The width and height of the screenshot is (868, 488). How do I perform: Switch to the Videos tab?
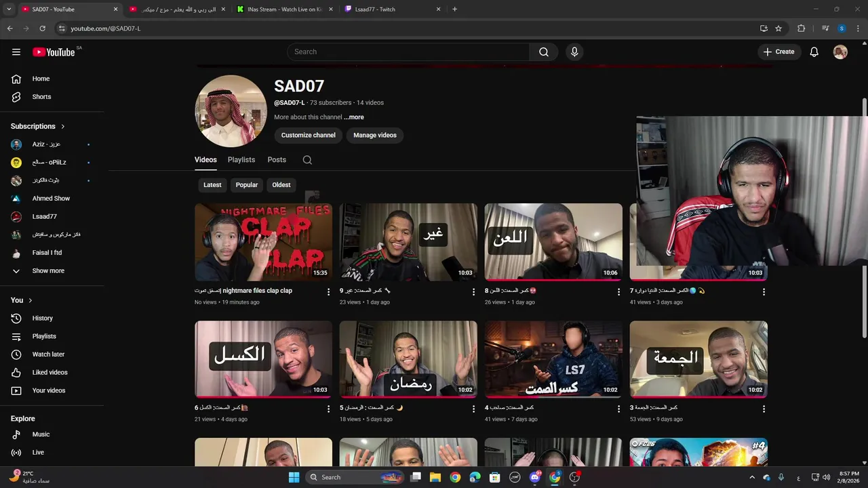coord(205,160)
